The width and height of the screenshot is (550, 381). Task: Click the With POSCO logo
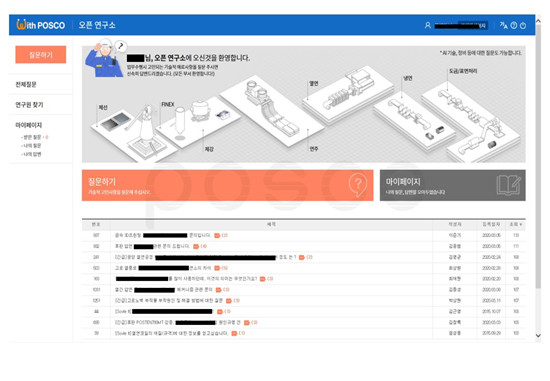[41, 25]
